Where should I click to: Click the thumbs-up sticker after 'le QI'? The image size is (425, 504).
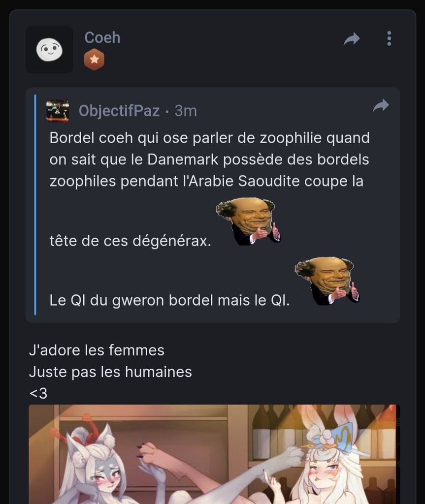(x=327, y=281)
